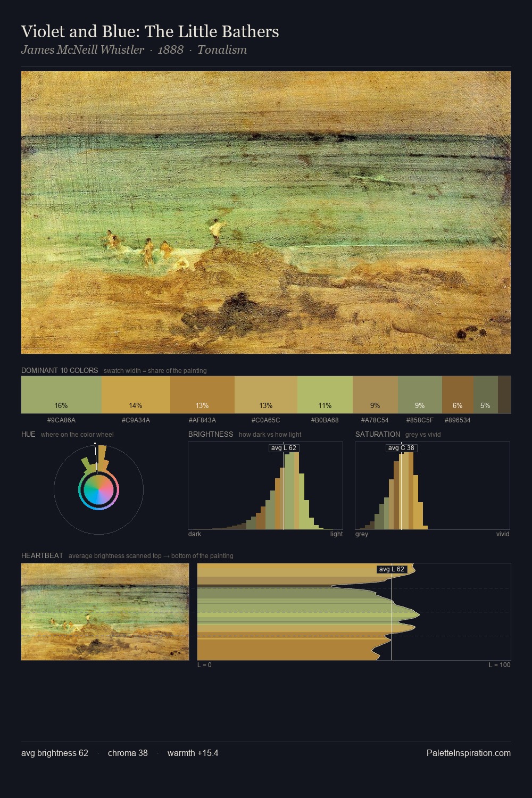Select the 11% light green swatch
532x798 pixels.
pyautogui.click(x=325, y=395)
